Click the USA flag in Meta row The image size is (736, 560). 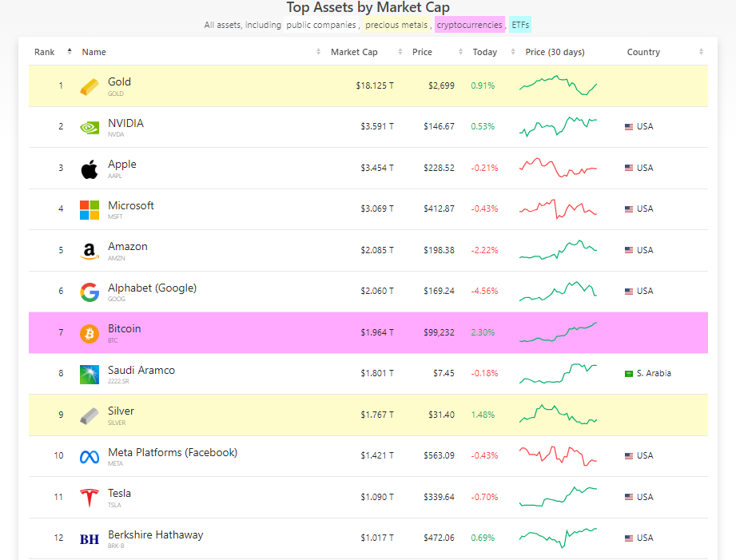tap(629, 456)
